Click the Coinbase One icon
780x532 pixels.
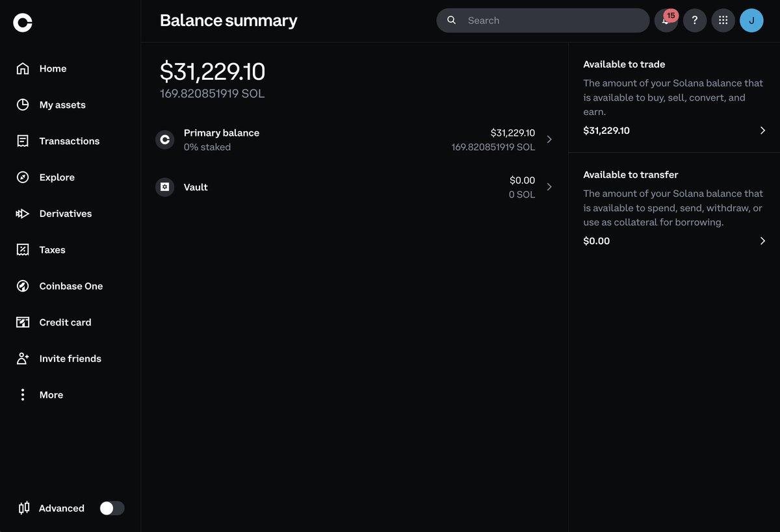pos(23,286)
